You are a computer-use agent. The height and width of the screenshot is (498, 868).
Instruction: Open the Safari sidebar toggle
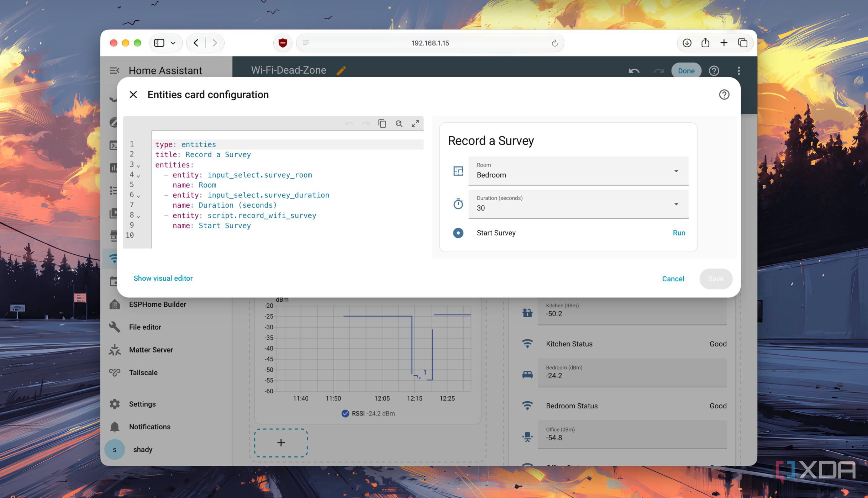[159, 43]
